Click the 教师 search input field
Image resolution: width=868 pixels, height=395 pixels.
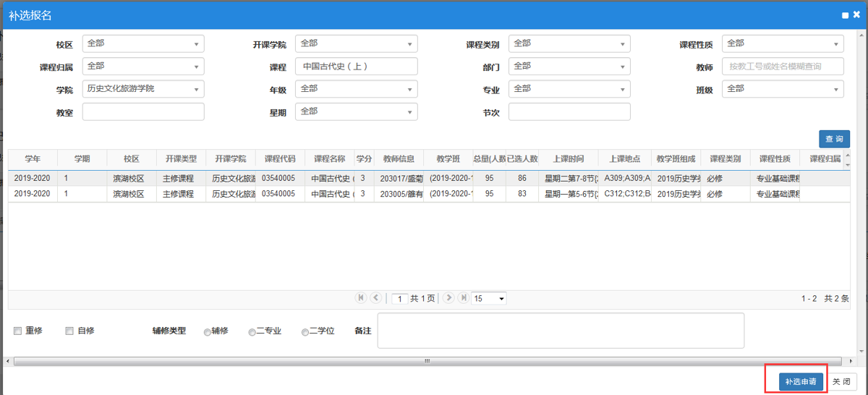(783, 67)
